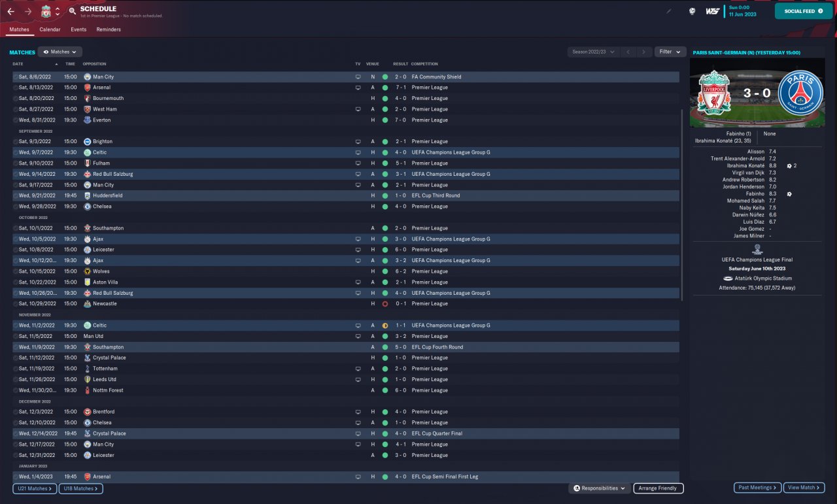Open the Liverpool club badge menu in top bar
837x504 pixels.
coord(46,11)
